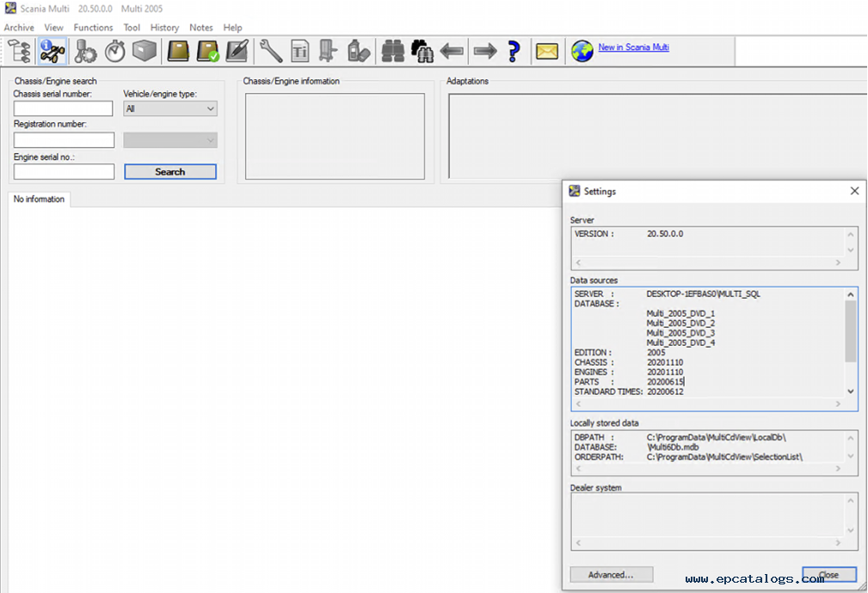
Task: Open the yellow envelope mail icon
Action: (x=547, y=52)
